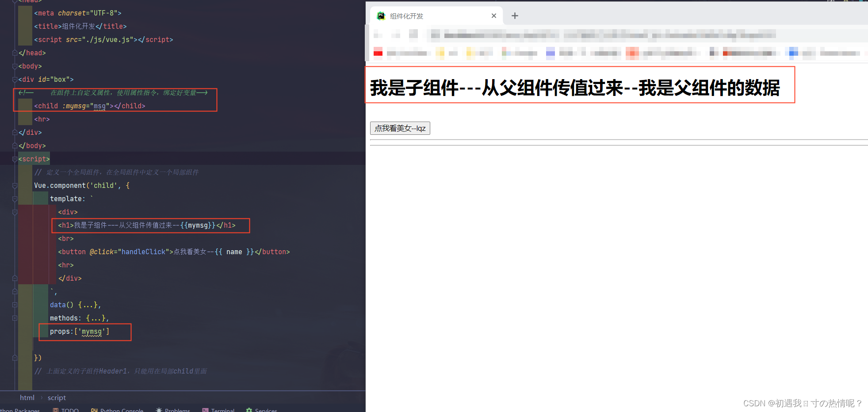Click the button @click="handleClick" code line
The width and height of the screenshot is (868, 412).
click(x=174, y=252)
